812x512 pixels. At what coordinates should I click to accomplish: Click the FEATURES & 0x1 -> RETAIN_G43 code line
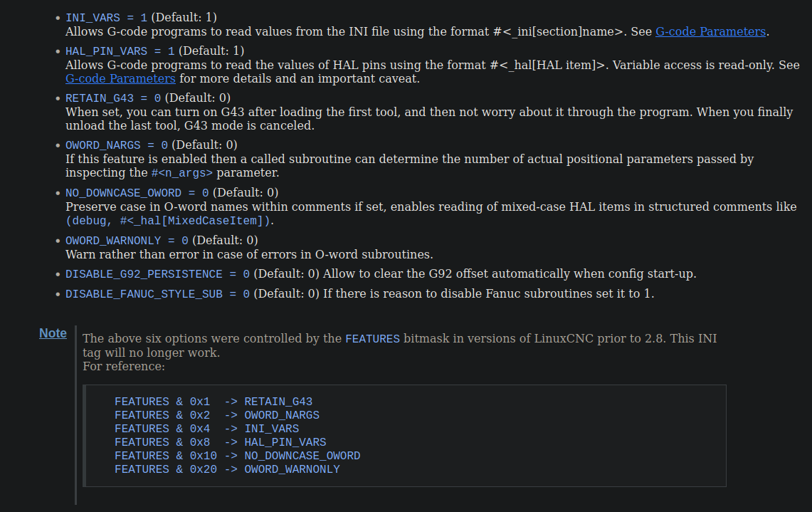pos(213,402)
